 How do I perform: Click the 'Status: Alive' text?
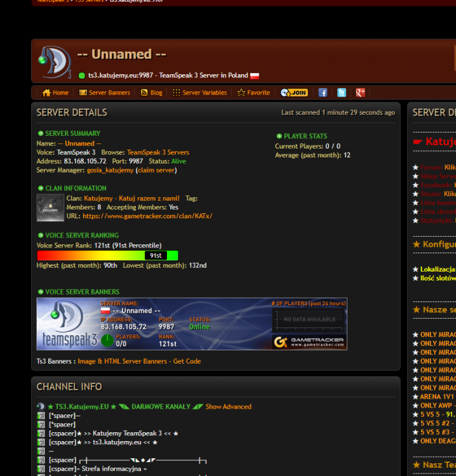(x=168, y=161)
